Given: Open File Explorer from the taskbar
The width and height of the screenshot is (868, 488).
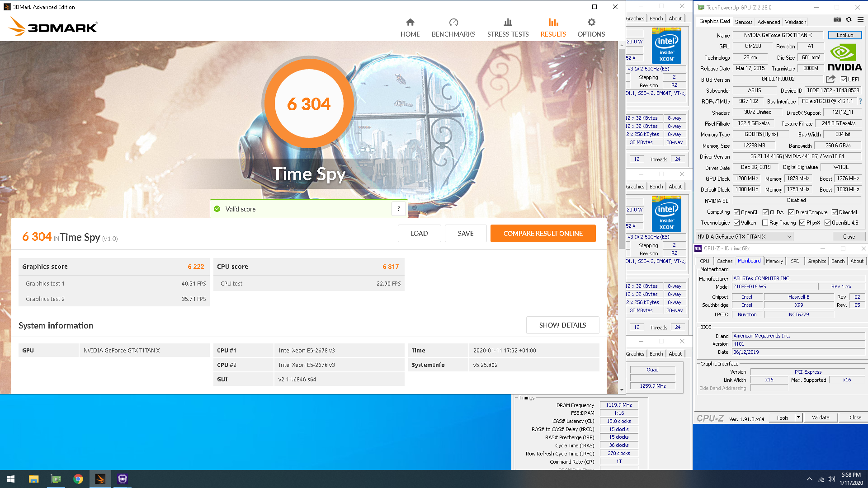Looking at the screenshot, I should (x=33, y=479).
